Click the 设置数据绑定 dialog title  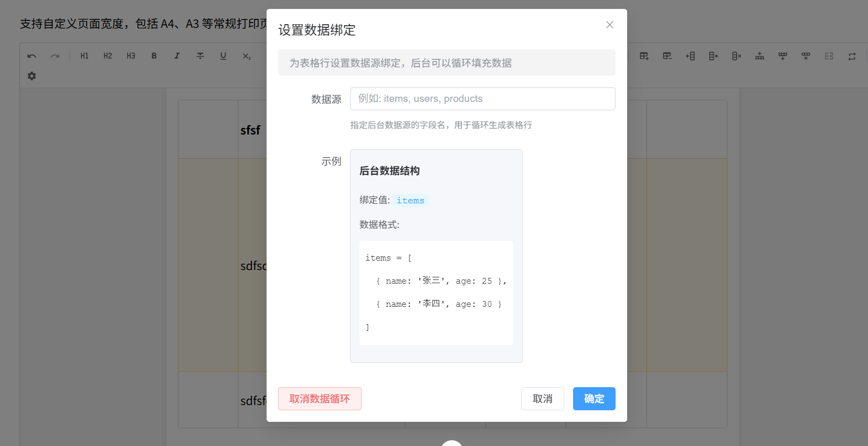pyautogui.click(x=317, y=30)
